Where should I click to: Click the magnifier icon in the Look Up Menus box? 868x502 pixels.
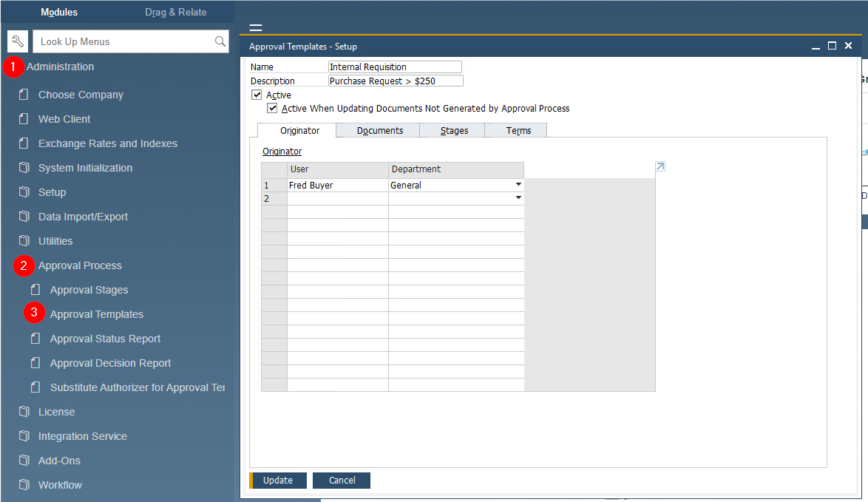(x=220, y=41)
